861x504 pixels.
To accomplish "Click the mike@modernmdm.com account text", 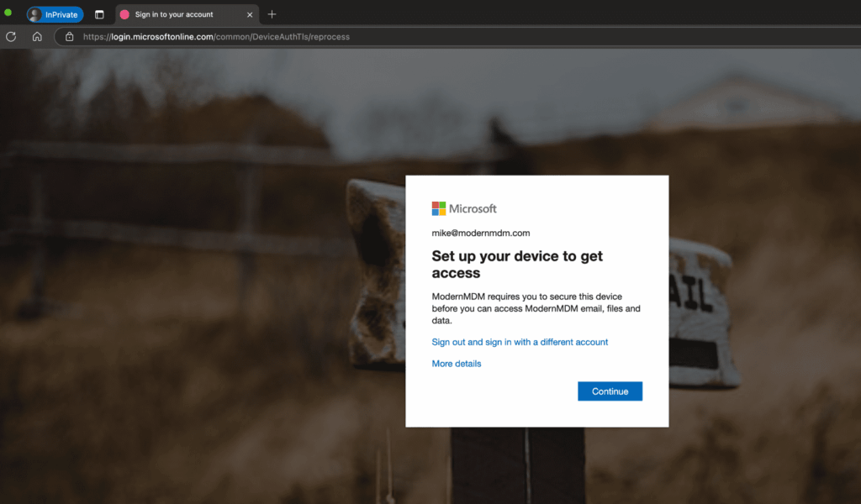I will (481, 233).
